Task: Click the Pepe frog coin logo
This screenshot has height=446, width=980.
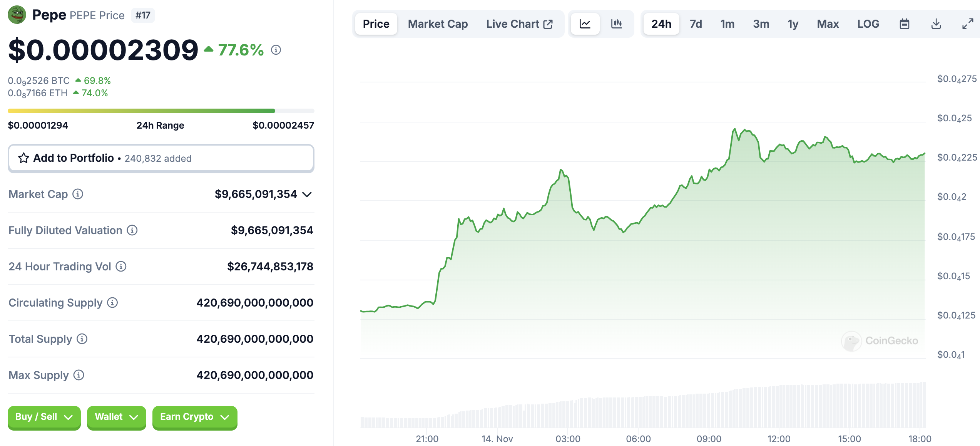Action: pos(17,15)
